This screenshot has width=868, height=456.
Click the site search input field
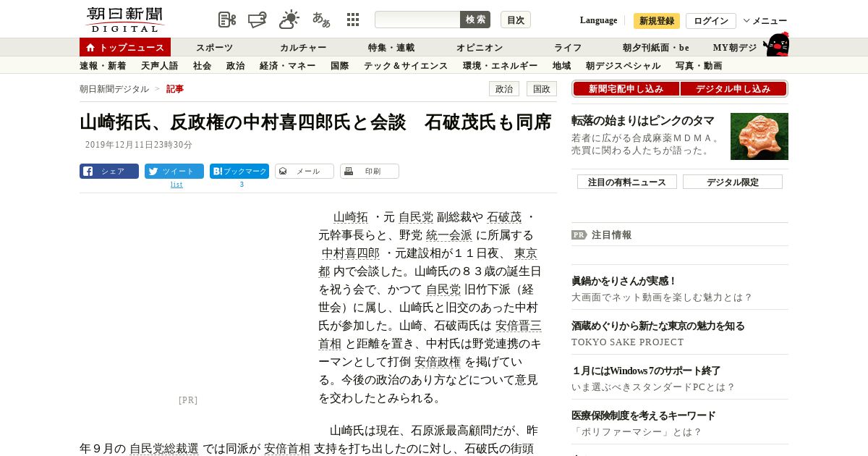click(x=417, y=20)
